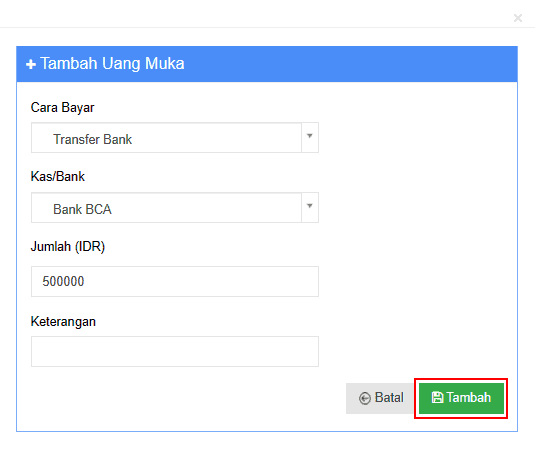
Task: Open the Bank BCA combo box
Action: coord(175,207)
